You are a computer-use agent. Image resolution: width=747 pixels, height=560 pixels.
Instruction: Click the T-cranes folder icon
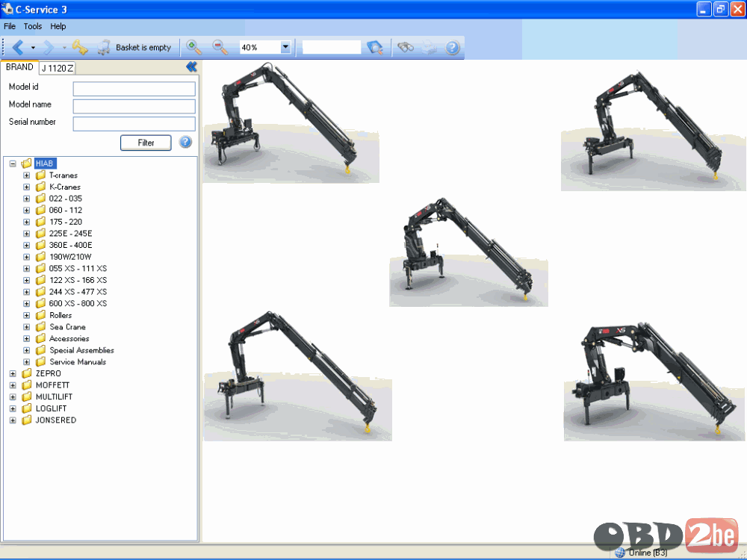click(40, 175)
